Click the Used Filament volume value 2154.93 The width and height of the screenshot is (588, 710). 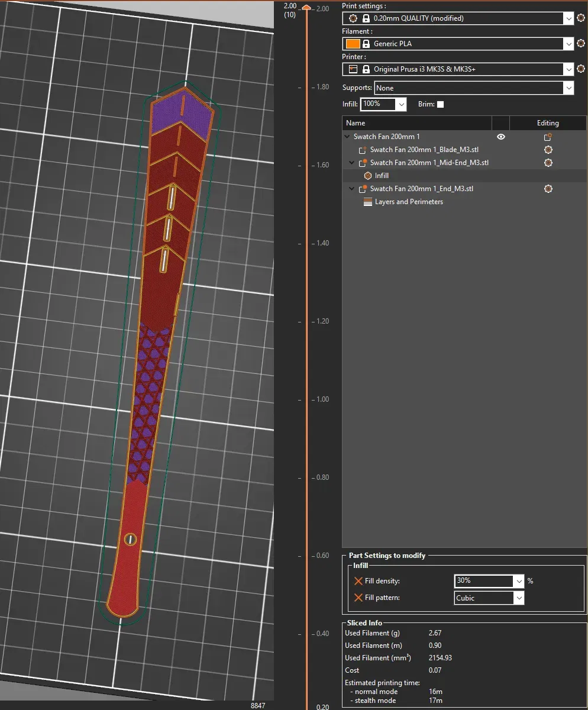click(440, 658)
